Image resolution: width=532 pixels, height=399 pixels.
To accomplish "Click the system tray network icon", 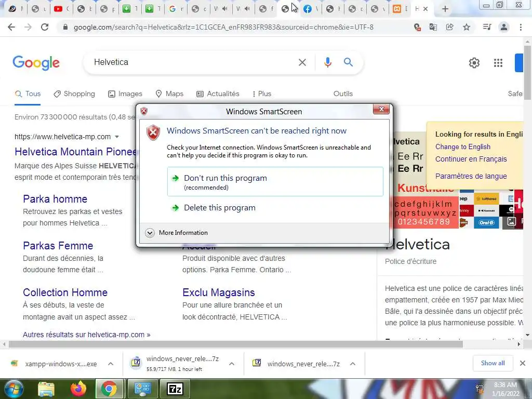I will point(480,389).
